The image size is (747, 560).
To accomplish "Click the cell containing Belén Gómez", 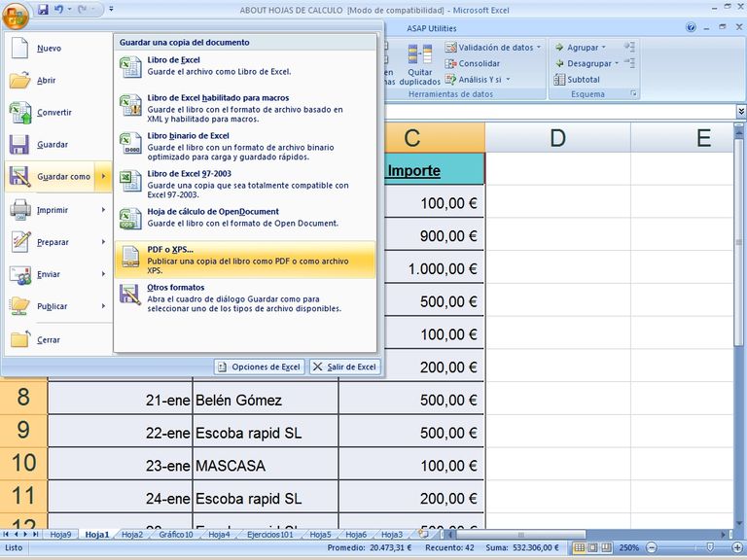I will (x=266, y=400).
